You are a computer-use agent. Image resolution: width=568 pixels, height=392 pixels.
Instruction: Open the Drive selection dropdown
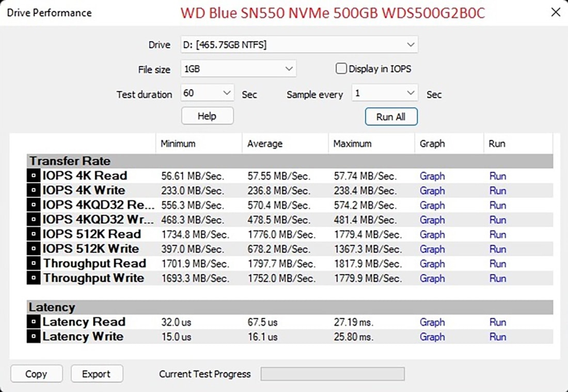click(299, 45)
